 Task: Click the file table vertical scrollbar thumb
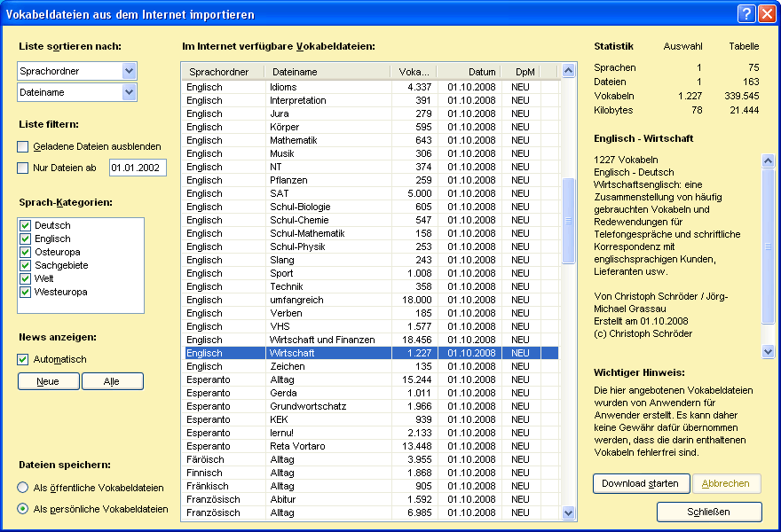click(x=568, y=221)
